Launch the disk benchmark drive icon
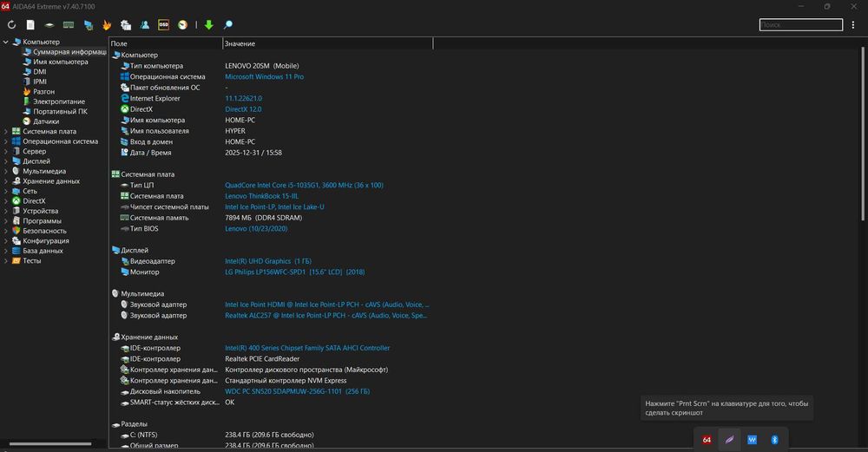The image size is (868, 452). click(49, 25)
